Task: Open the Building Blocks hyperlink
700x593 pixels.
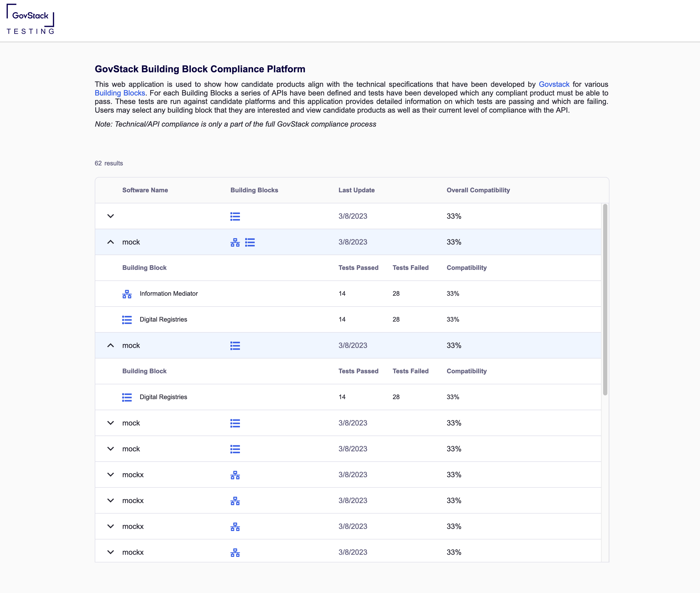Action: 120,93
